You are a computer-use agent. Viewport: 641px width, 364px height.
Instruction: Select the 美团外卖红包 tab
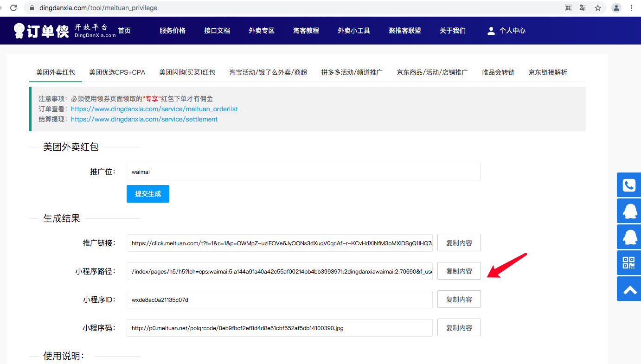pos(56,72)
